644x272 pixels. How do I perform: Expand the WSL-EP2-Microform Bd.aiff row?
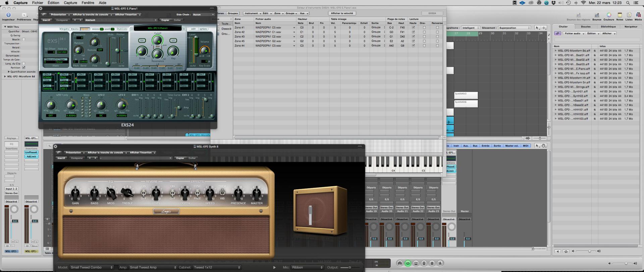(555, 51)
